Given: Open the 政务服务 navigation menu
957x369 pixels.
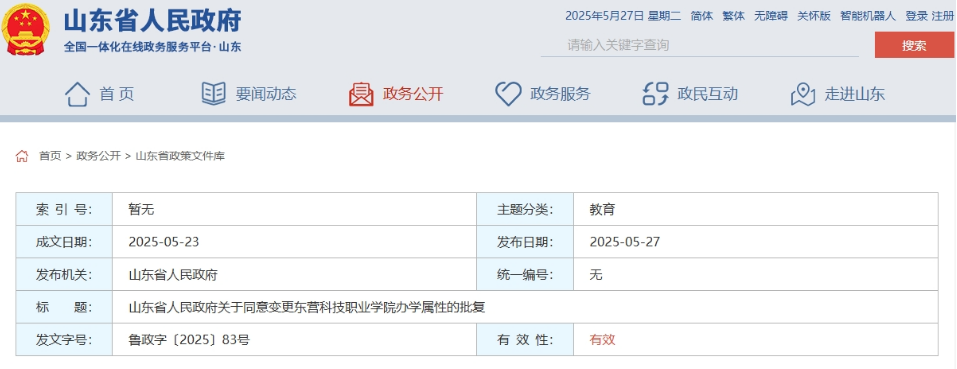Looking at the screenshot, I should [x=560, y=94].
